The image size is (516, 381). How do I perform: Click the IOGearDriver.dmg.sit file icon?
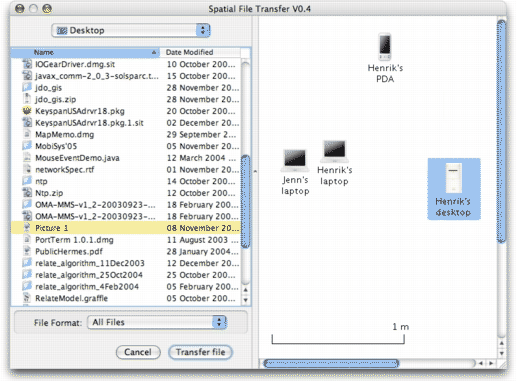tap(27, 64)
